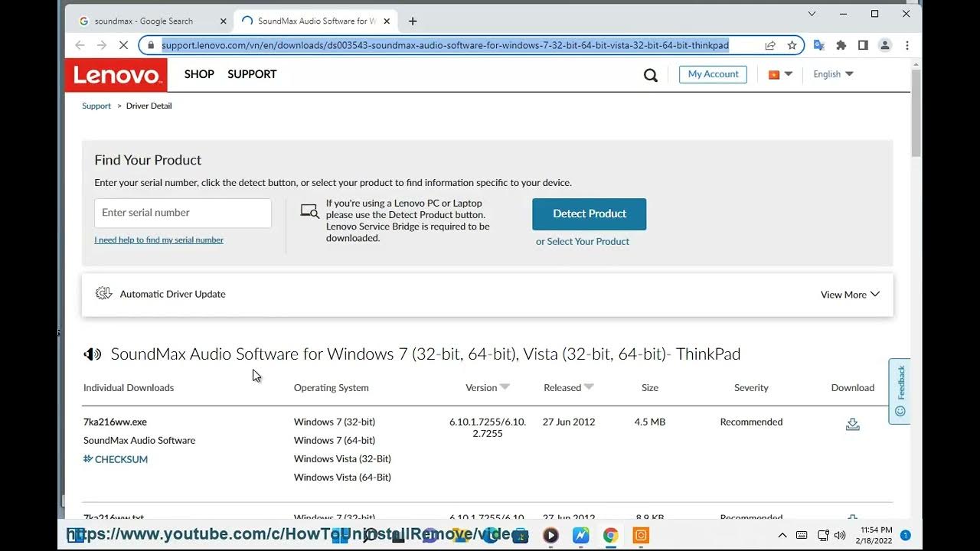Open the tab search chevron in Chrome

tap(812, 14)
